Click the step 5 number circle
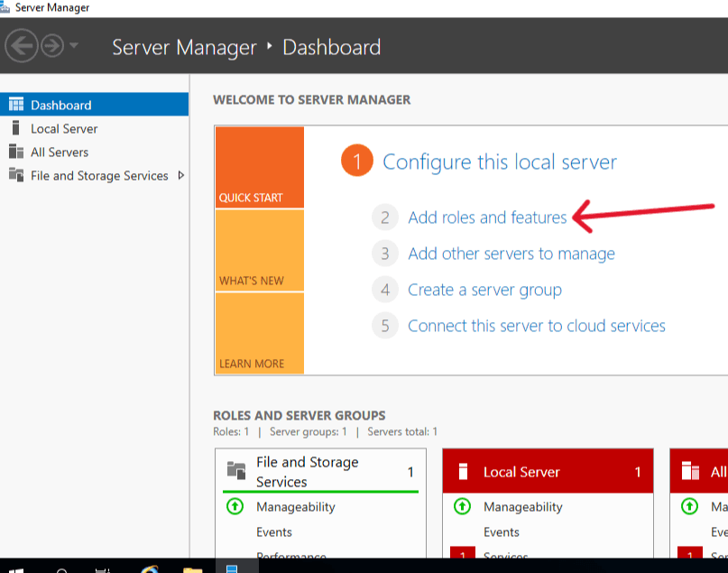 pyautogui.click(x=385, y=326)
